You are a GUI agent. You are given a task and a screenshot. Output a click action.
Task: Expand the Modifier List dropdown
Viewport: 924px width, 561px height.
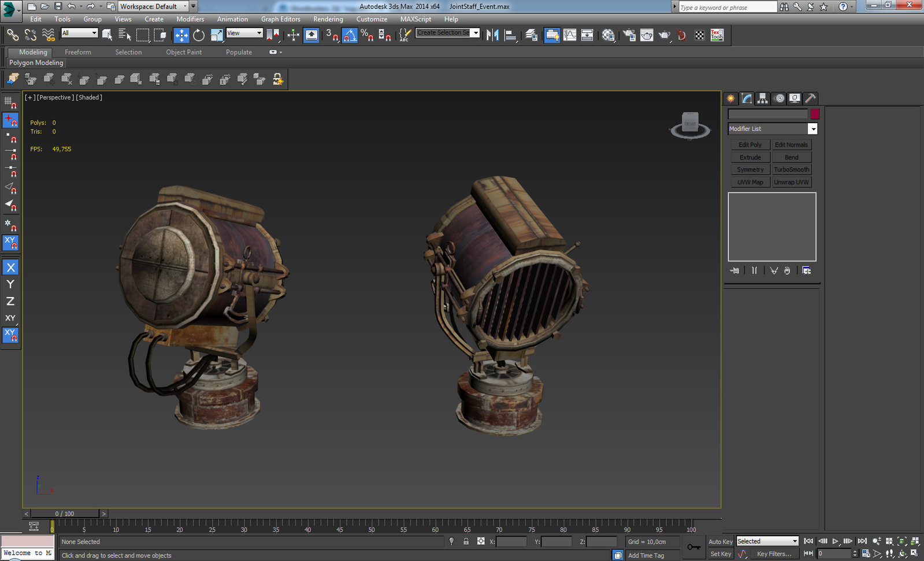click(812, 129)
